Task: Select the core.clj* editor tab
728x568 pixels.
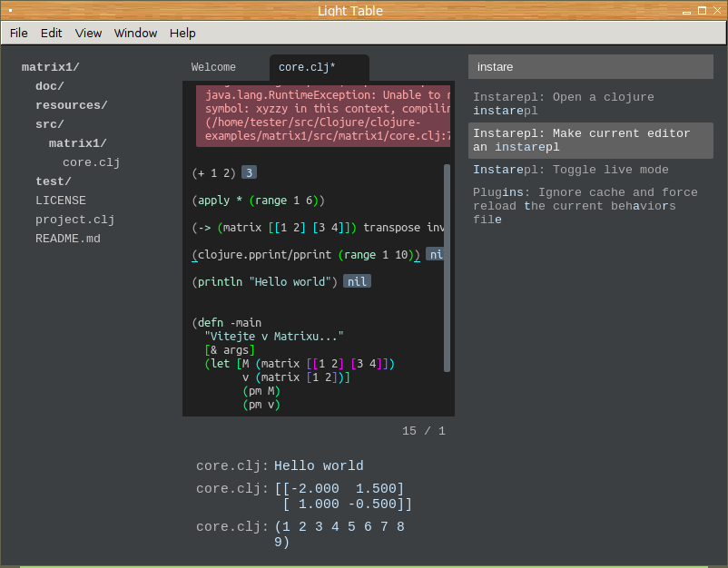Action: (x=307, y=67)
